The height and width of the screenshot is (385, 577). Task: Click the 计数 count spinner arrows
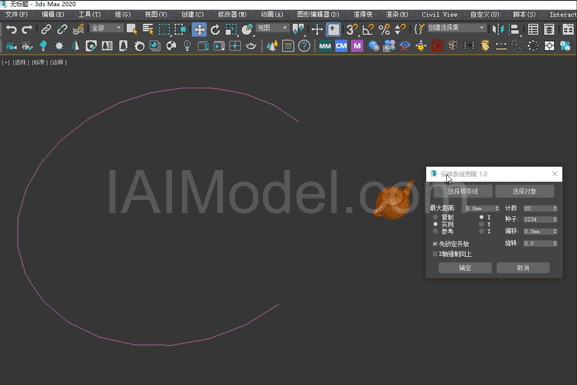point(555,208)
